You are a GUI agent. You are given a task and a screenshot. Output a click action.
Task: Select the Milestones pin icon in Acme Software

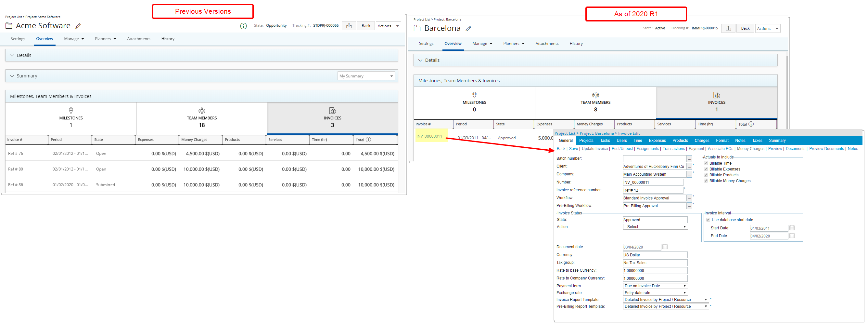click(x=71, y=110)
